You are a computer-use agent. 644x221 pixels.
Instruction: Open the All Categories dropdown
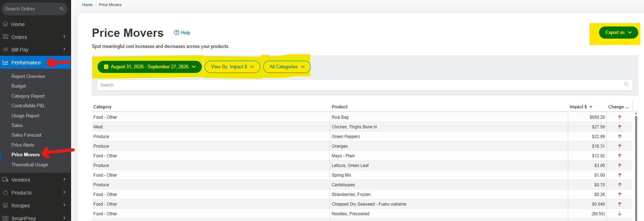point(287,67)
